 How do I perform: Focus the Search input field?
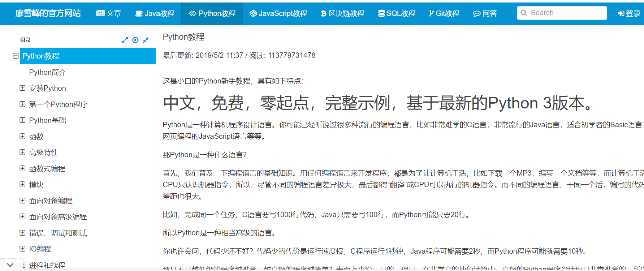click(562, 13)
